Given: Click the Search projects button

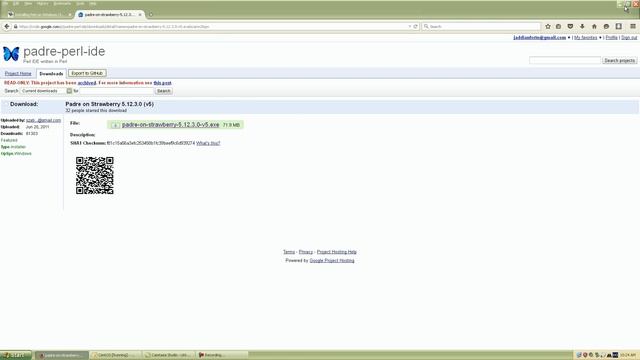Looking at the screenshot, I should pyautogui.click(x=619, y=60).
